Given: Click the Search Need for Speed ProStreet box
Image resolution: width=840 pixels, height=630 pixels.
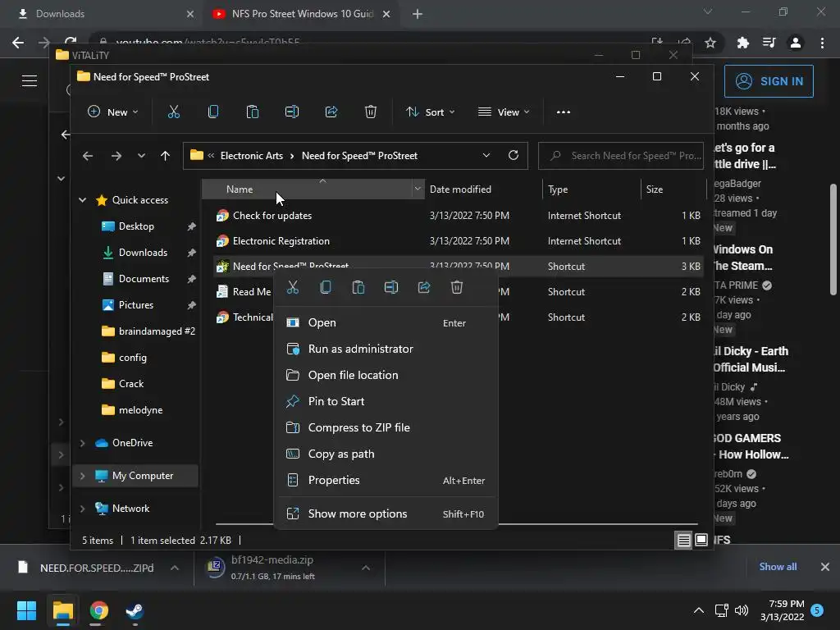Looking at the screenshot, I should [621, 155].
